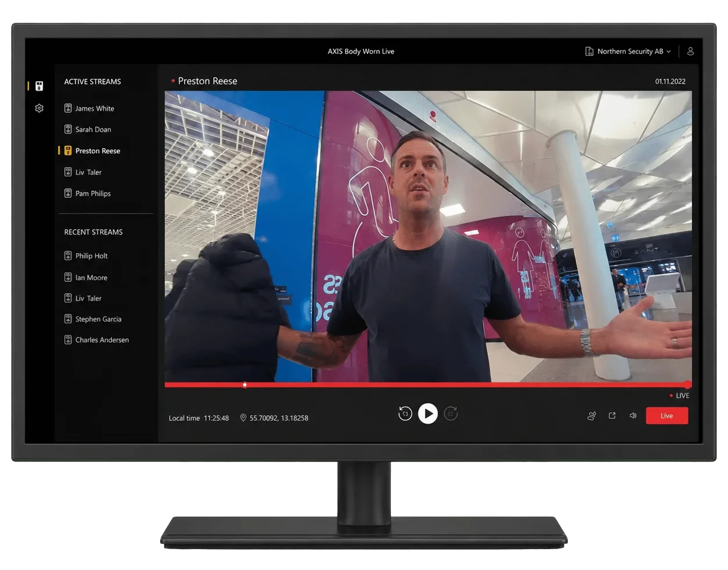The image size is (728, 570).
Task: Click the Local time 11:25:48 readout
Action: pos(199,419)
